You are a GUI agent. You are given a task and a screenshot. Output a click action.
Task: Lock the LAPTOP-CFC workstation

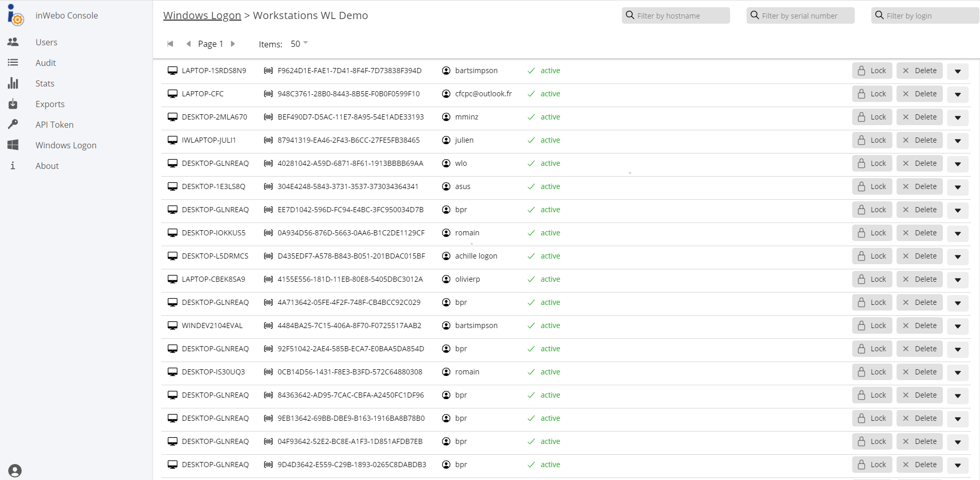[872, 94]
